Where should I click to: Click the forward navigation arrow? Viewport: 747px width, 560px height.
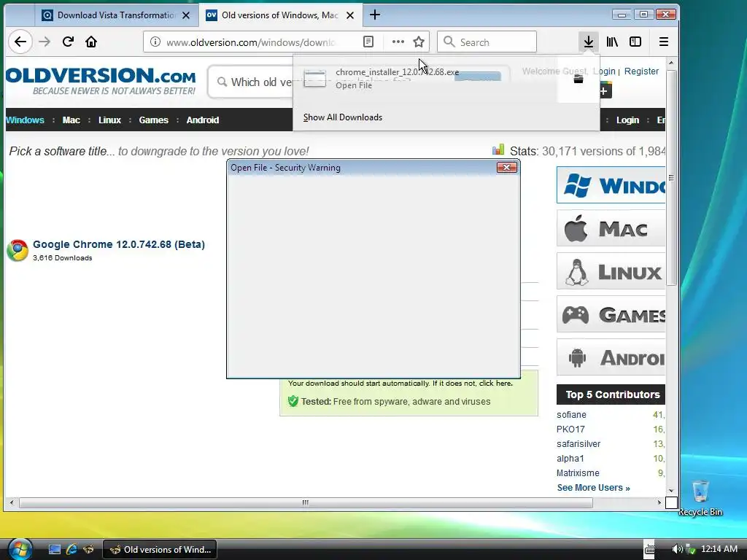pyautogui.click(x=44, y=42)
